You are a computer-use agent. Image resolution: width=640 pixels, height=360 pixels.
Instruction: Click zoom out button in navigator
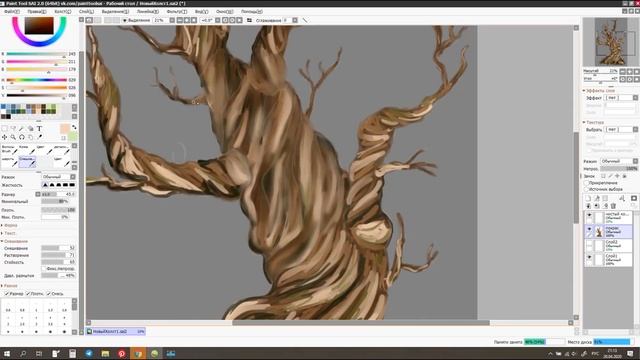(x=622, y=71)
